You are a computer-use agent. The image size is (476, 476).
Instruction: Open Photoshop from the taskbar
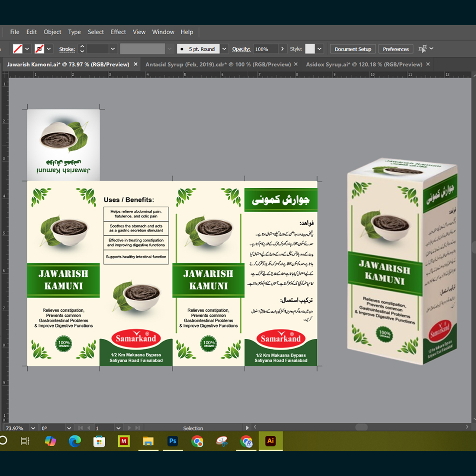pyautogui.click(x=173, y=441)
